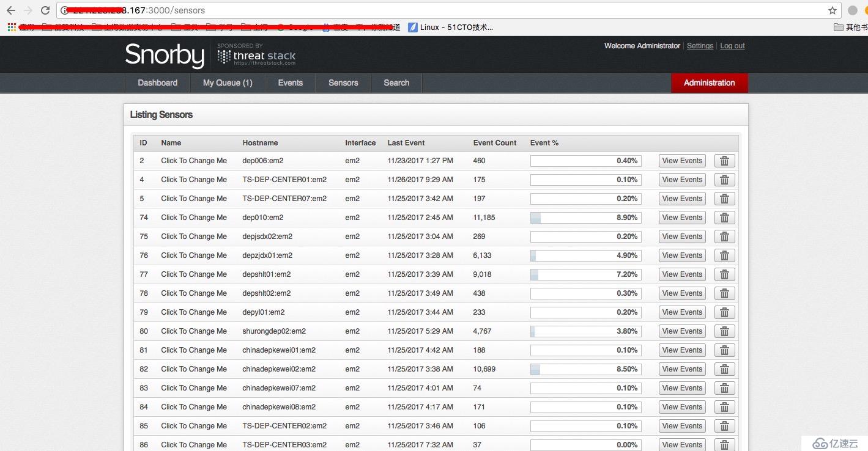The width and height of the screenshot is (868, 451).
Task: Click the Snorby logo
Action: point(165,55)
